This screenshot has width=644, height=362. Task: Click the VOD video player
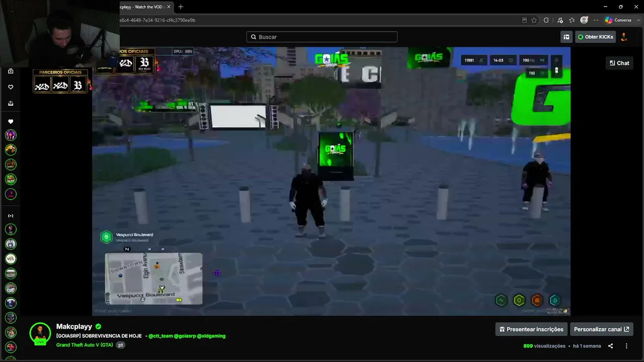point(331,181)
